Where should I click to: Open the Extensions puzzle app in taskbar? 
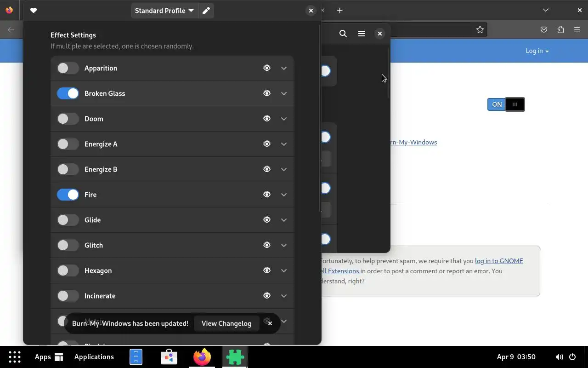(x=235, y=357)
